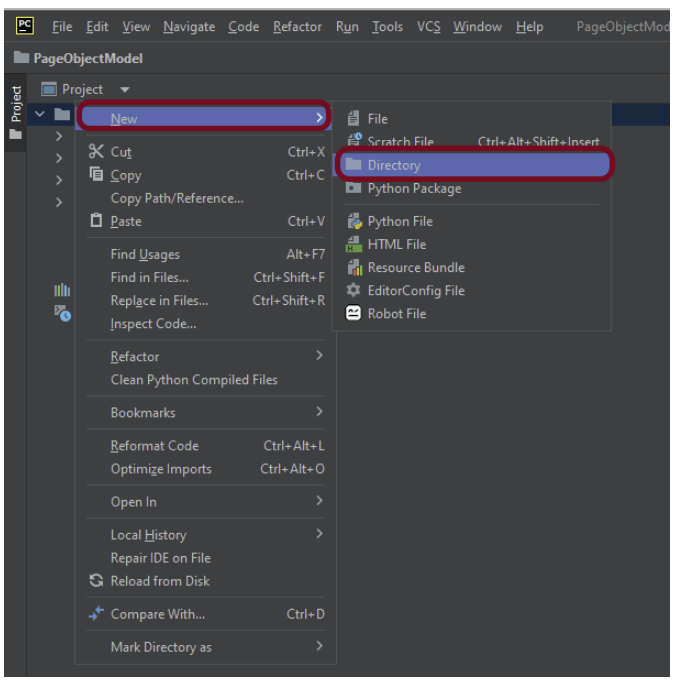
Task: Open the Tools menu
Action: click(387, 27)
